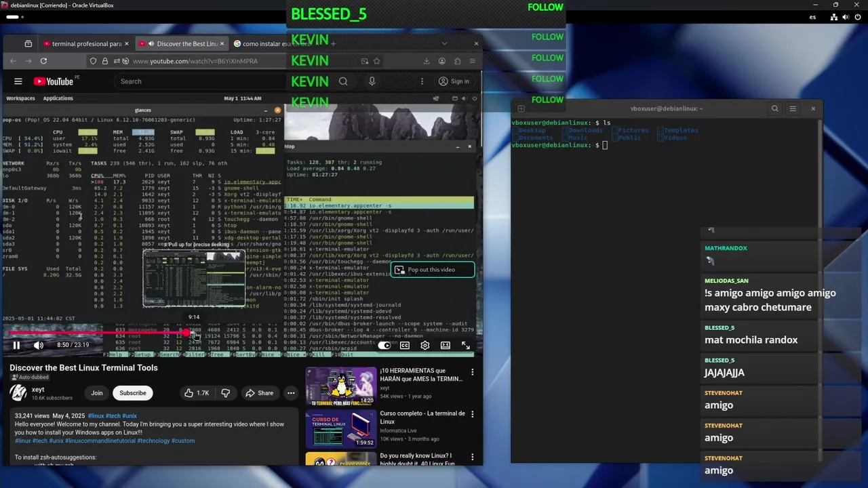Open Firefox recent browsing view icon
This screenshot has height=488, width=868.
pos(28,44)
